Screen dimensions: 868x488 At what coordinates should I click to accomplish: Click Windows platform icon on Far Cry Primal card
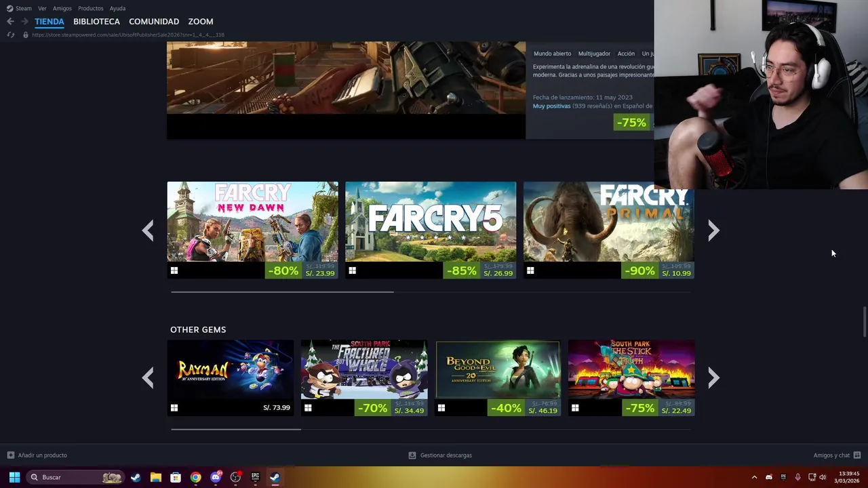pos(530,270)
